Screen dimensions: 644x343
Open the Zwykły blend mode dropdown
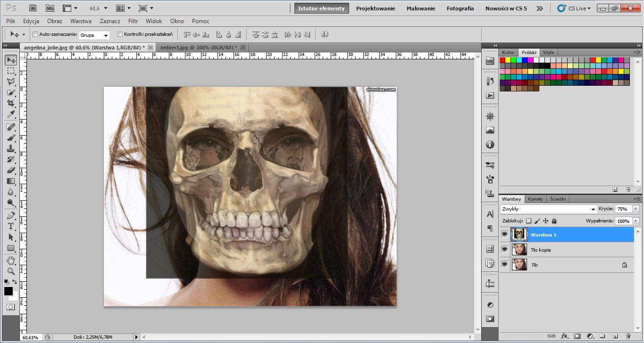click(x=548, y=209)
